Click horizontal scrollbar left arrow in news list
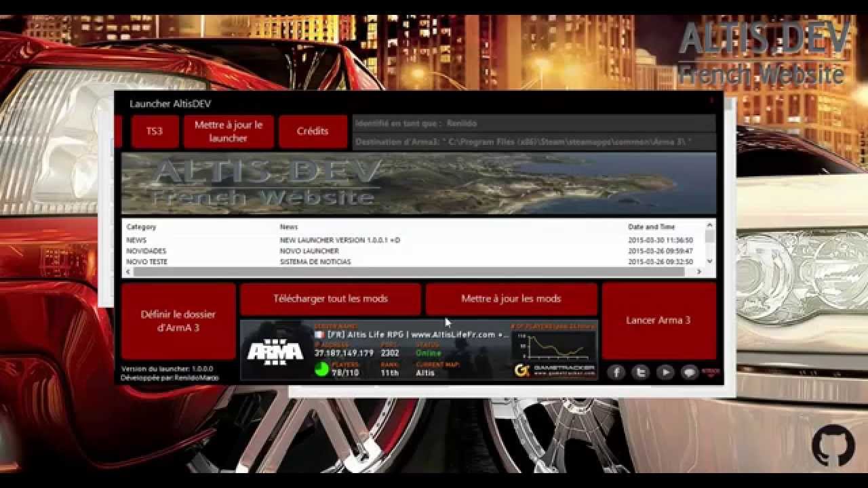 point(127,272)
